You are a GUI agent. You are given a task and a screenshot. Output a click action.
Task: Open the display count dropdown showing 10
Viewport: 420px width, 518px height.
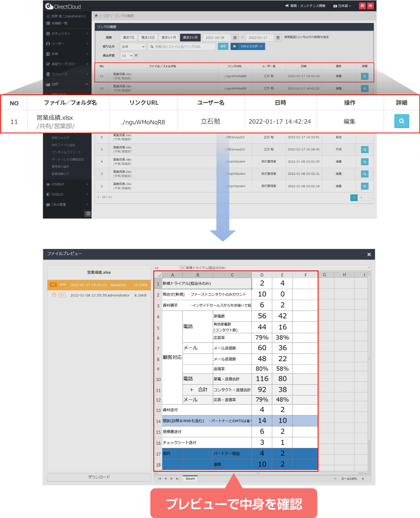click(127, 56)
